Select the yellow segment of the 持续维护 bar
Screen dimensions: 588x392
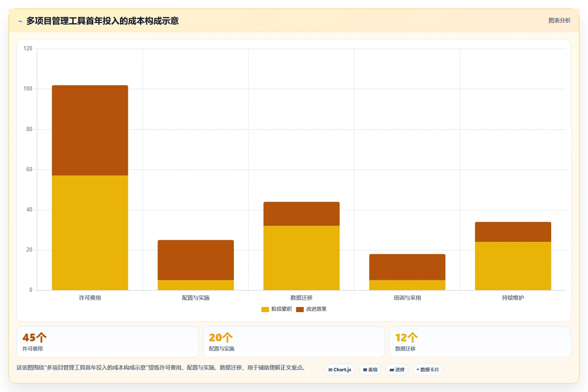(513, 266)
